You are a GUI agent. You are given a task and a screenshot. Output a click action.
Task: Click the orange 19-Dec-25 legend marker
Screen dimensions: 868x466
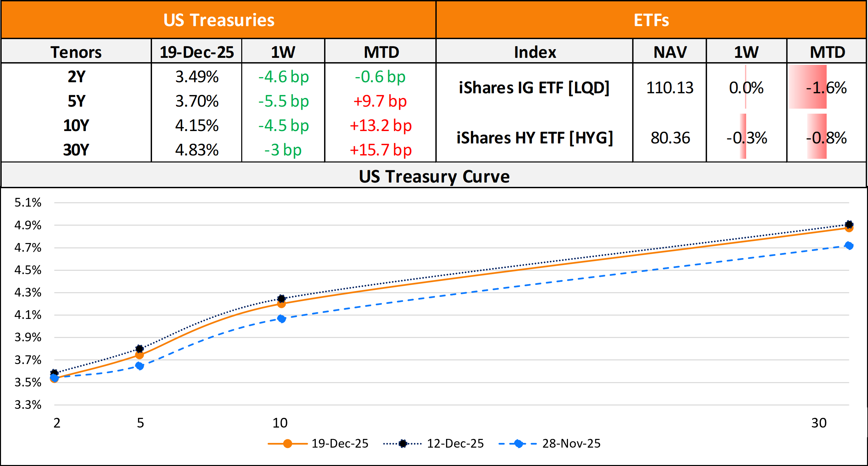(x=287, y=443)
